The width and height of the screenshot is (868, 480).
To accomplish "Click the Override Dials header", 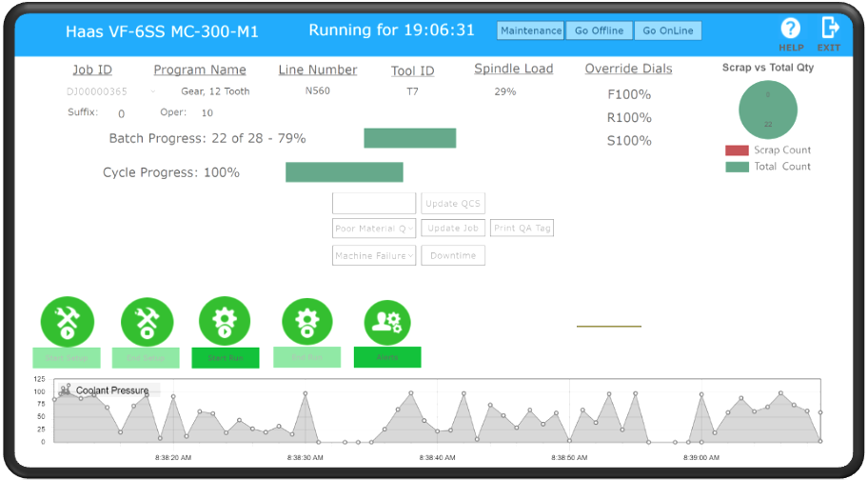I will point(628,69).
